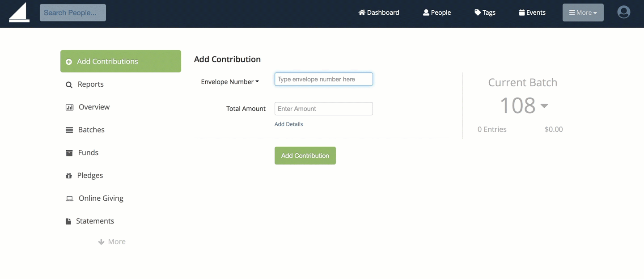
Task: Focus the Total Amount input field
Action: (x=324, y=109)
